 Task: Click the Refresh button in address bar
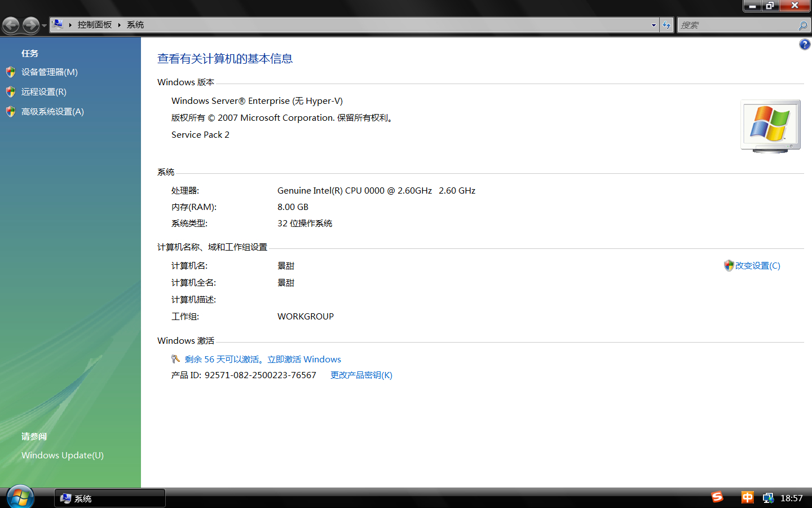[x=667, y=25]
